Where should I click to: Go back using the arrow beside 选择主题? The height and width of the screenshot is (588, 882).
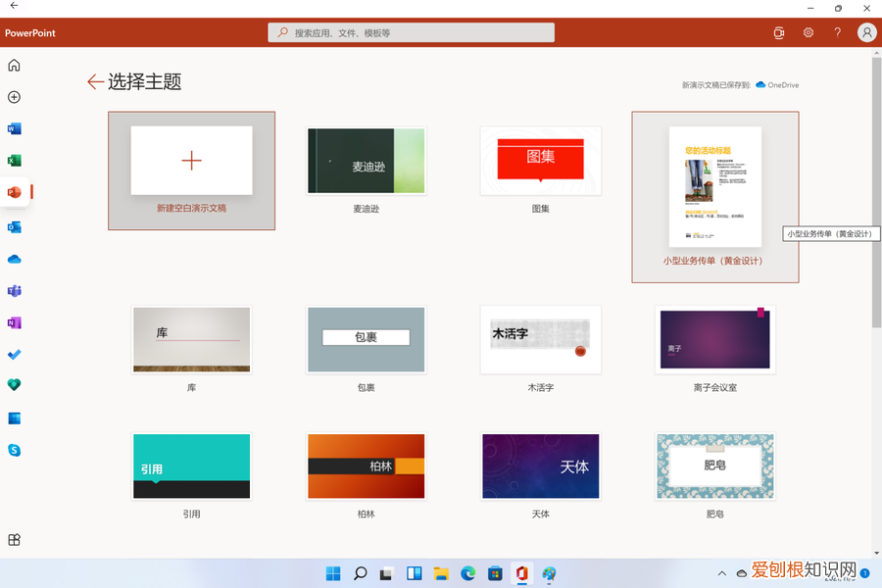click(x=94, y=82)
